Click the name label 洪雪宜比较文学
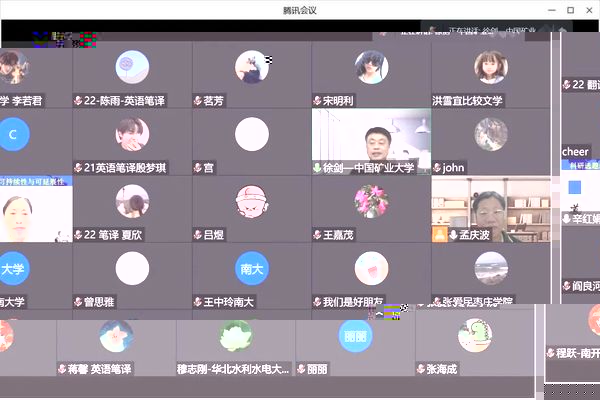This screenshot has width=600, height=400. (x=467, y=101)
